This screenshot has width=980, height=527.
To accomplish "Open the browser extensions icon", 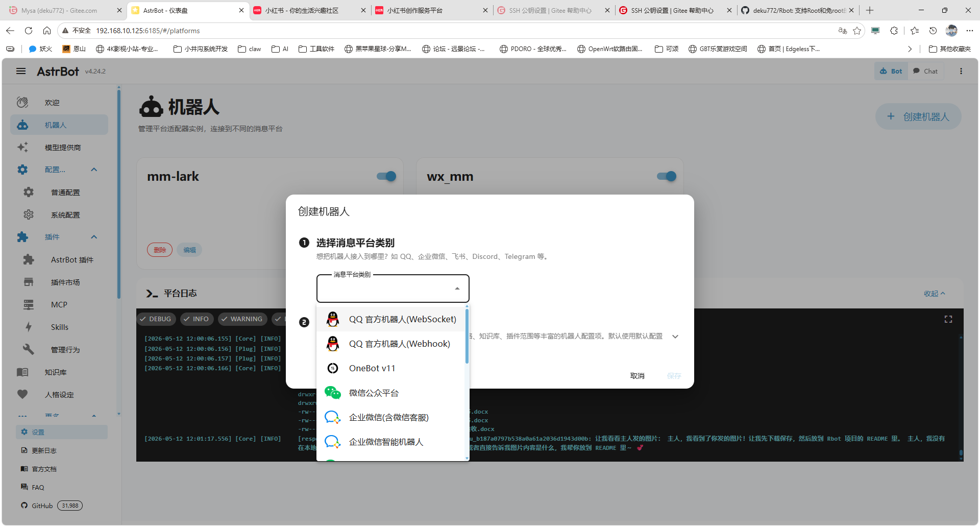I will [894, 31].
